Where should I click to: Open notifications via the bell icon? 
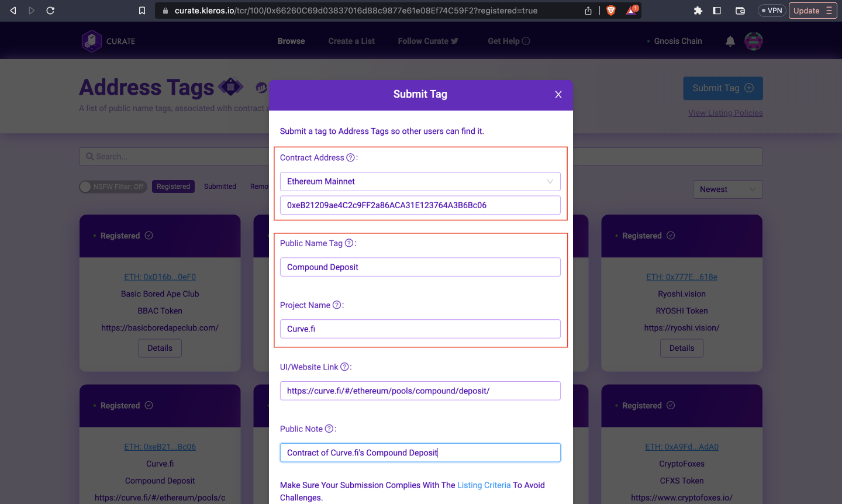click(730, 40)
